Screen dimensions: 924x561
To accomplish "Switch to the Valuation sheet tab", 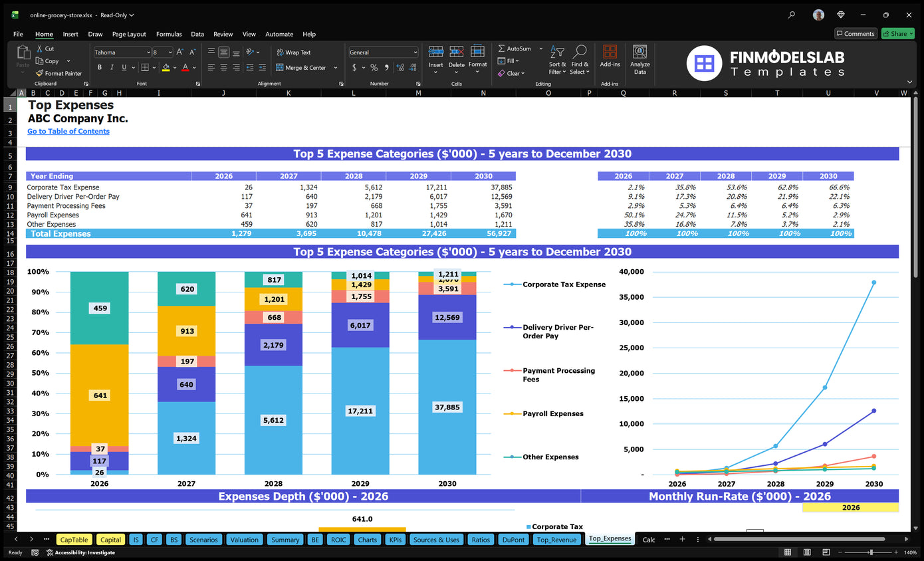I will point(245,539).
